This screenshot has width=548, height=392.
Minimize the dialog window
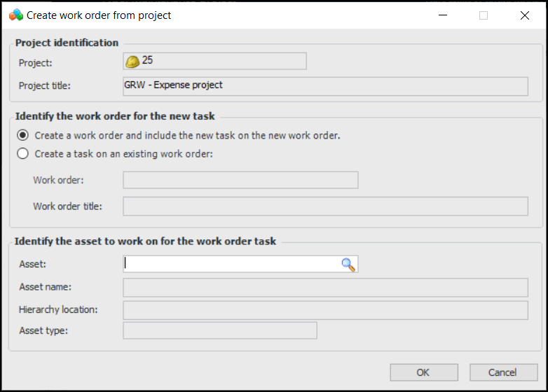coord(442,15)
